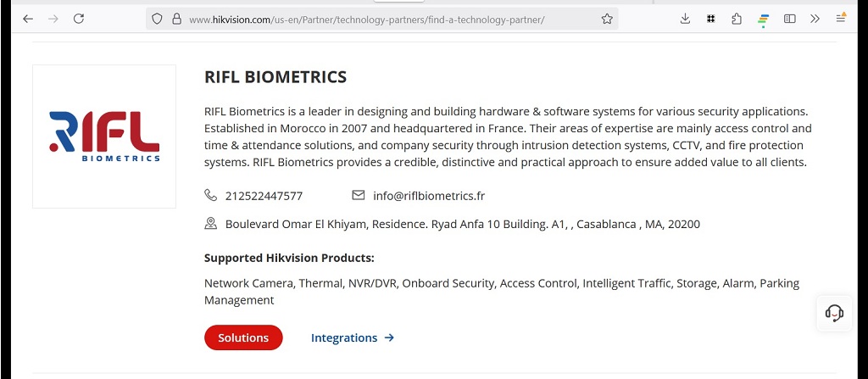Open the browser downloads panel
The height and width of the screenshot is (379, 868).
[x=685, y=19]
